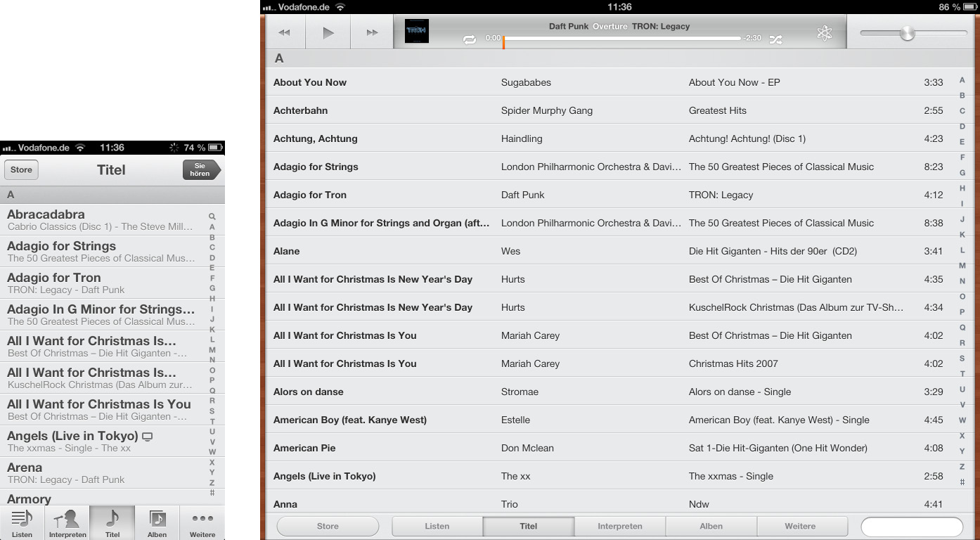Tap the Titel note icon in iPhone tab bar
980x540 pixels.
point(112,523)
